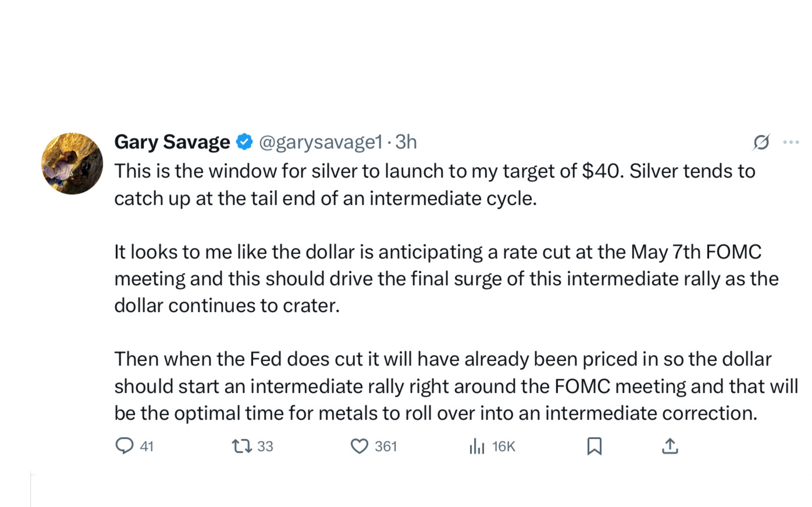This screenshot has width=812, height=507.
Task: Open the tweet paragraph about the $40 silver target
Action: click(435, 185)
